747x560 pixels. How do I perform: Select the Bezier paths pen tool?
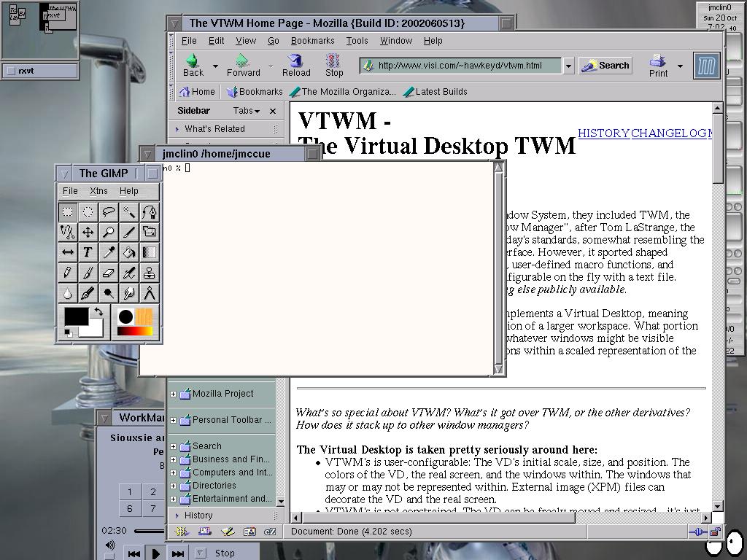149,212
